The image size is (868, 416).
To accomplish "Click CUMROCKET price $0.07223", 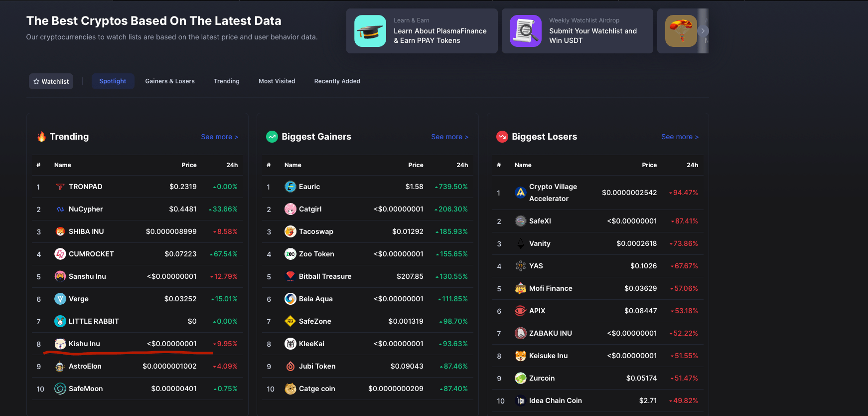I will tap(180, 254).
